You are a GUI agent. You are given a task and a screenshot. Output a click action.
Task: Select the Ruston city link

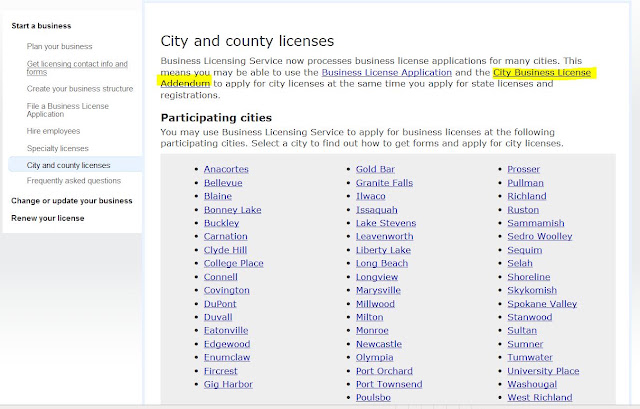pos(523,210)
